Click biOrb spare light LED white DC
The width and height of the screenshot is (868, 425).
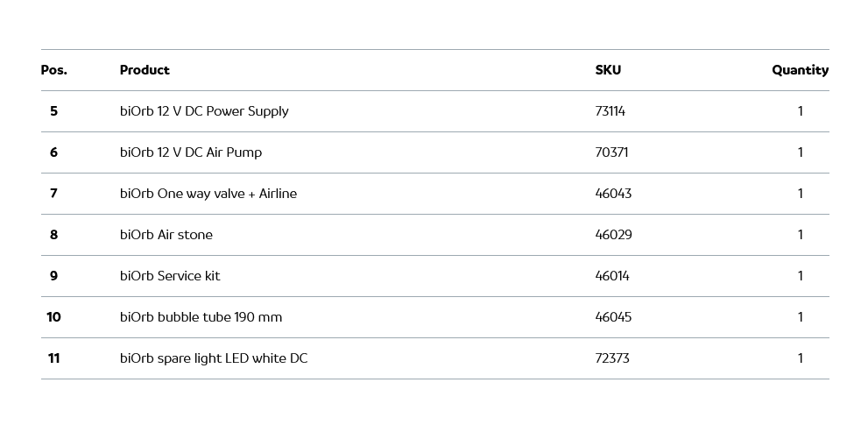214,358
